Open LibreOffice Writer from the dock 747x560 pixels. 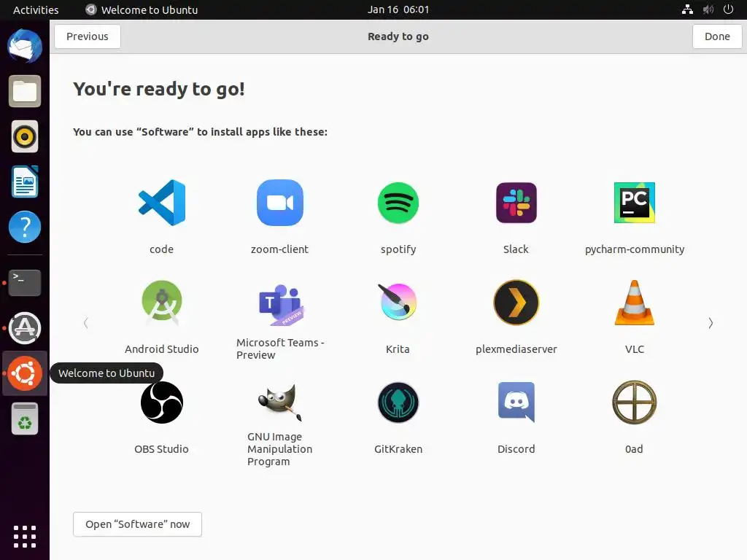coord(25,182)
